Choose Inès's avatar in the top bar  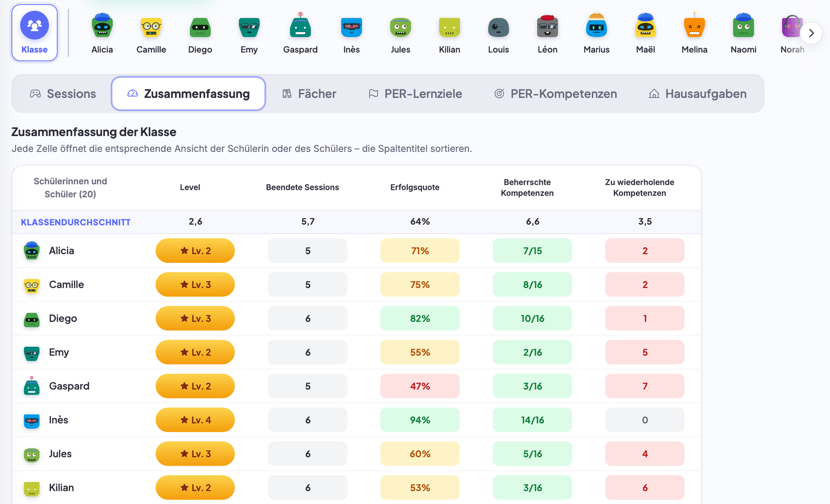pos(351,33)
